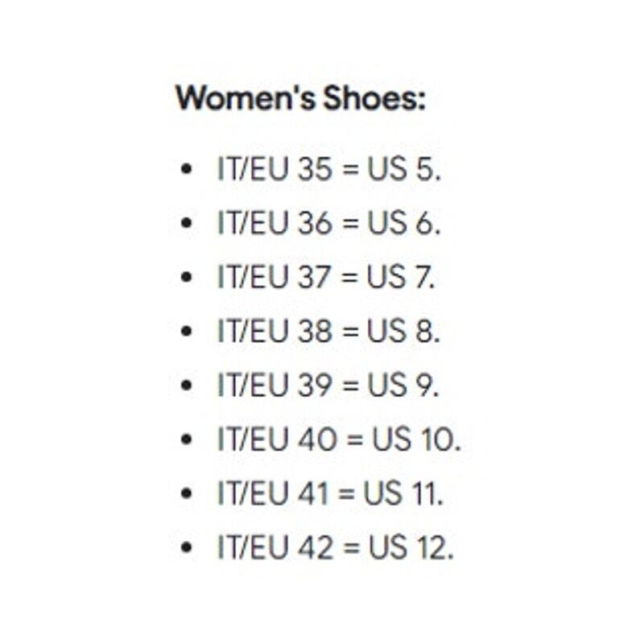Click the IT/EU 40 = US 10 entry
644x644 pixels.
click(x=339, y=439)
